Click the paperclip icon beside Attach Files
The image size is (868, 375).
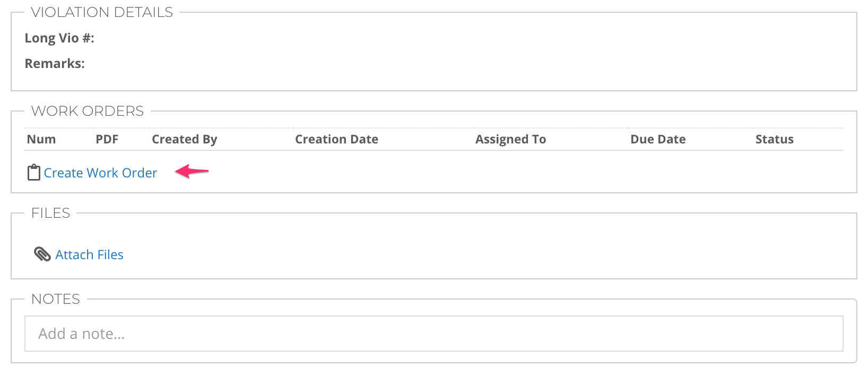coord(42,254)
